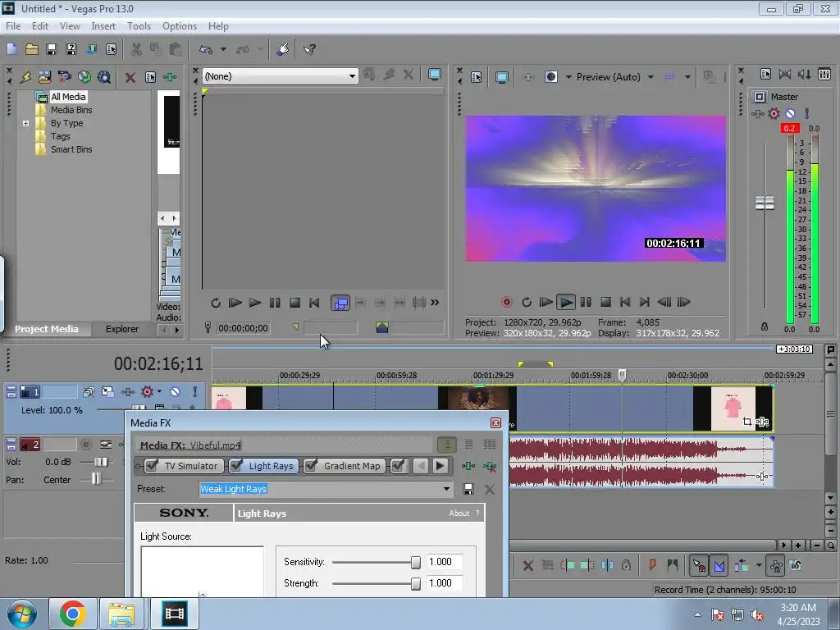Delete with red X under timeline

(527, 565)
